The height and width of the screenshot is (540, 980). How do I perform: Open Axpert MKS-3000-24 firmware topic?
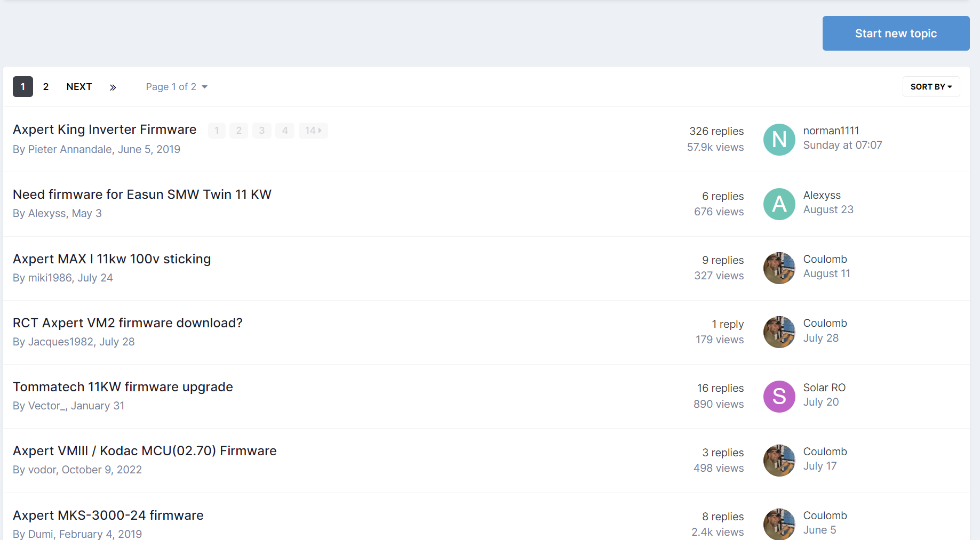108,515
